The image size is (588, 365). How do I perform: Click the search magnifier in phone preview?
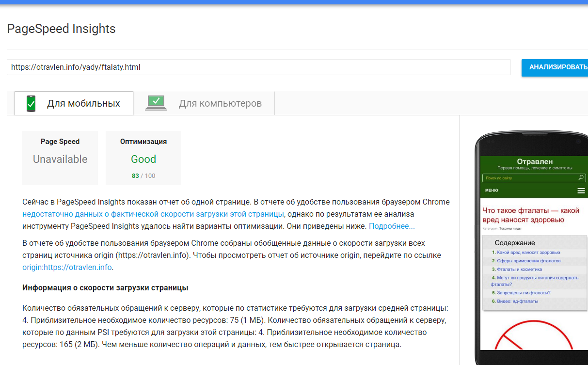(x=582, y=178)
